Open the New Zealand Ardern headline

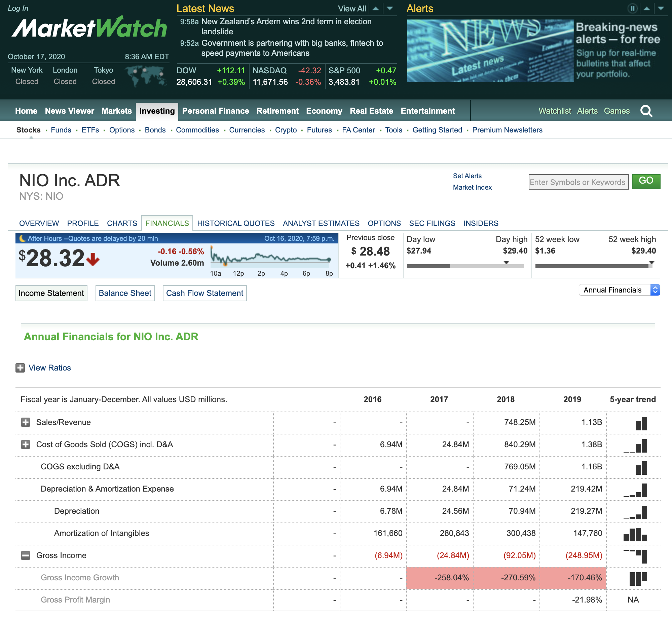[286, 27]
